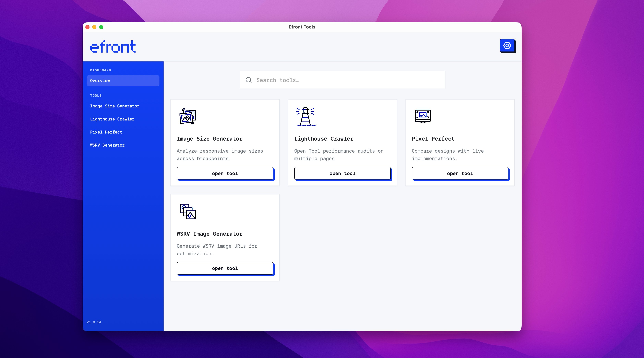Click the Lighthouse Crawler lighthouse icon

(x=306, y=116)
